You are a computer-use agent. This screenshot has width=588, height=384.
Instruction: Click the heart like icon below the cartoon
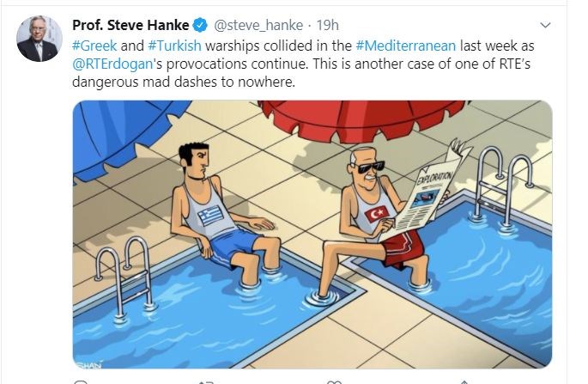334,381
